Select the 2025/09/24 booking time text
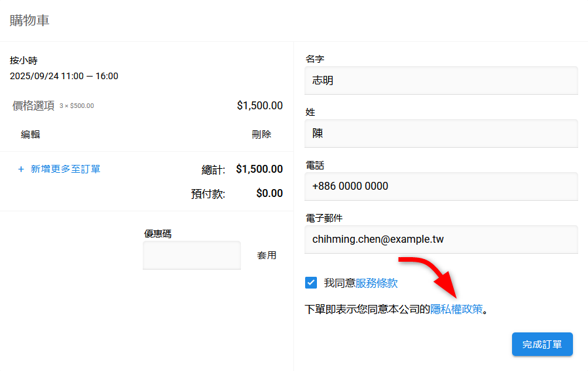The height and width of the screenshot is (371, 588). tap(64, 76)
